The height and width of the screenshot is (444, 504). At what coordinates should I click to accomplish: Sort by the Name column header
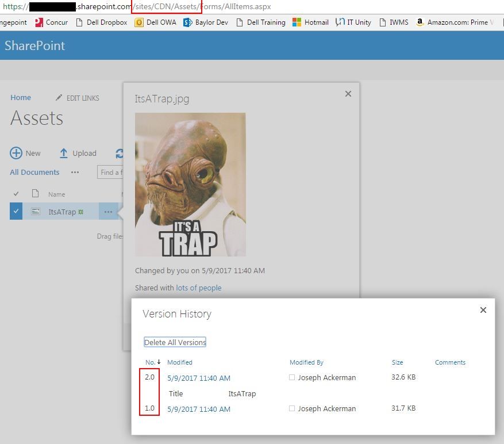(x=56, y=194)
